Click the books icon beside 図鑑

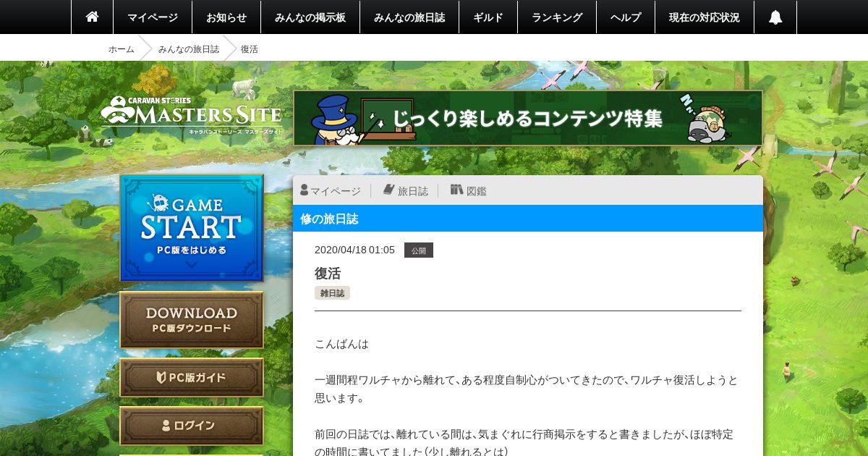pos(456,190)
